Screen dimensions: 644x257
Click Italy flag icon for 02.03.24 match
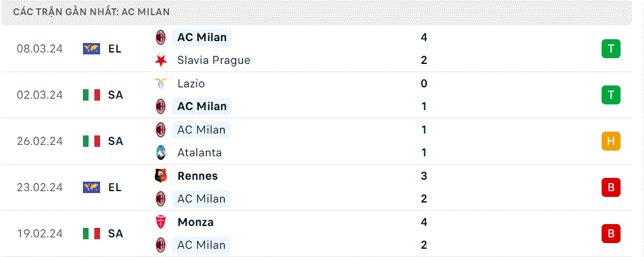point(92,95)
